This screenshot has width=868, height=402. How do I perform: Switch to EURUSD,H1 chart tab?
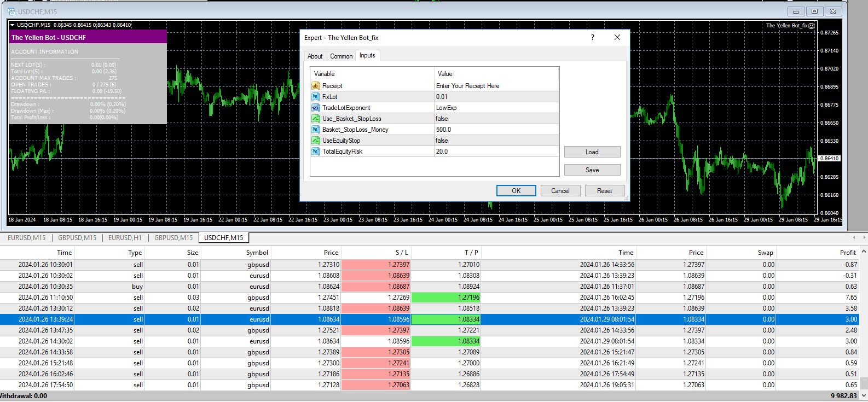pyautogui.click(x=125, y=238)
